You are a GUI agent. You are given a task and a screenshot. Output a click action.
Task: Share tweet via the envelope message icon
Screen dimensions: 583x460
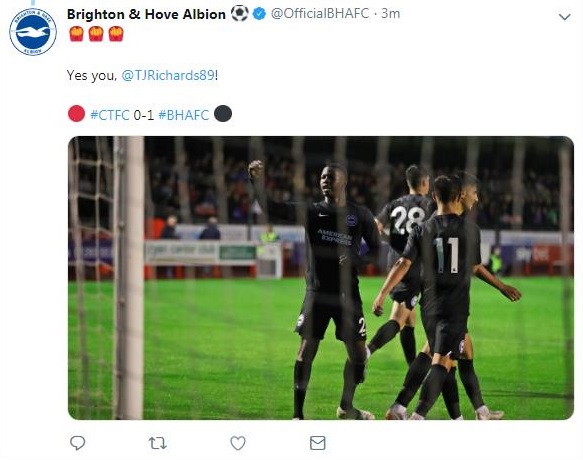coord(318,443)
